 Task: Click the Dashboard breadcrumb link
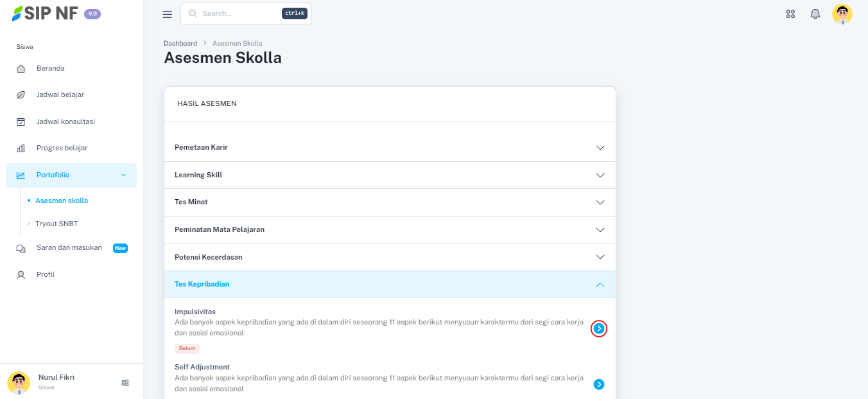click(x=180, y=43)
